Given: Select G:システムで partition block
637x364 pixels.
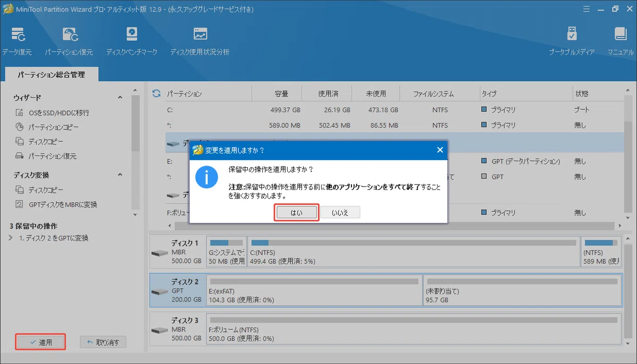Looking at the screenshot, I should (x=227, y=252).
